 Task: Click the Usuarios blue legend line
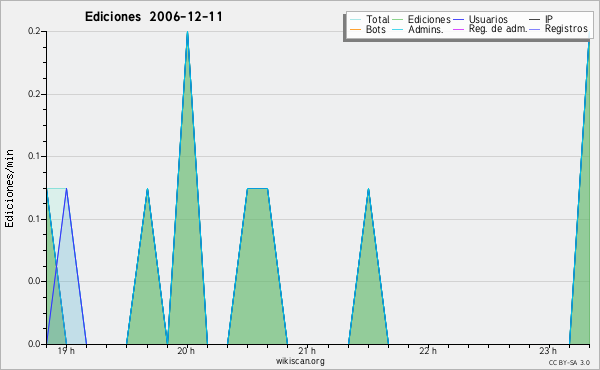tap(458, 20)
